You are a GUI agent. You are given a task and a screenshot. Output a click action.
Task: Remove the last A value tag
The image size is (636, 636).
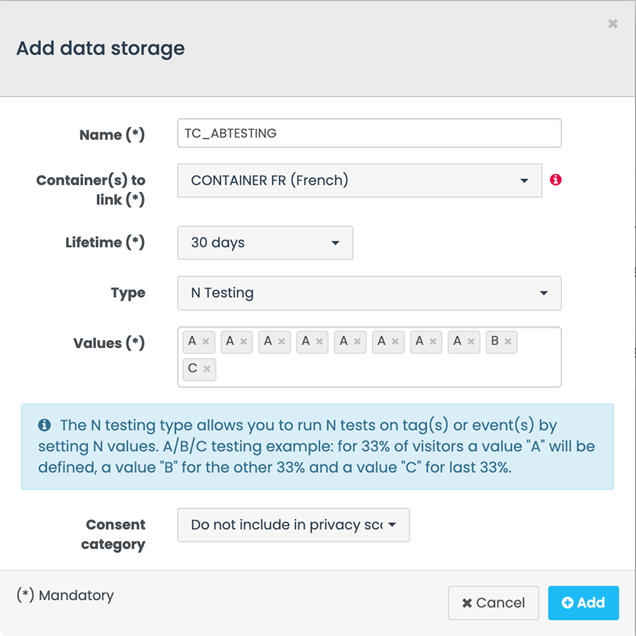pos(471,342)
